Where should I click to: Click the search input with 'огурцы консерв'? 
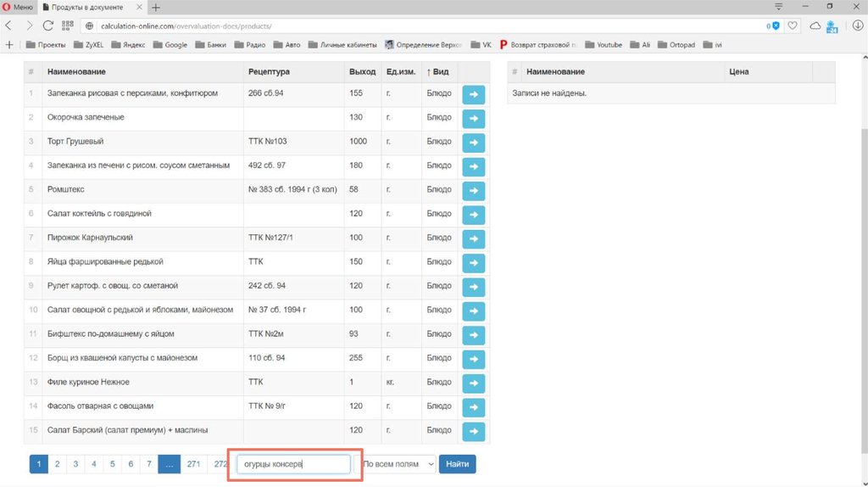tap(292, 464)
